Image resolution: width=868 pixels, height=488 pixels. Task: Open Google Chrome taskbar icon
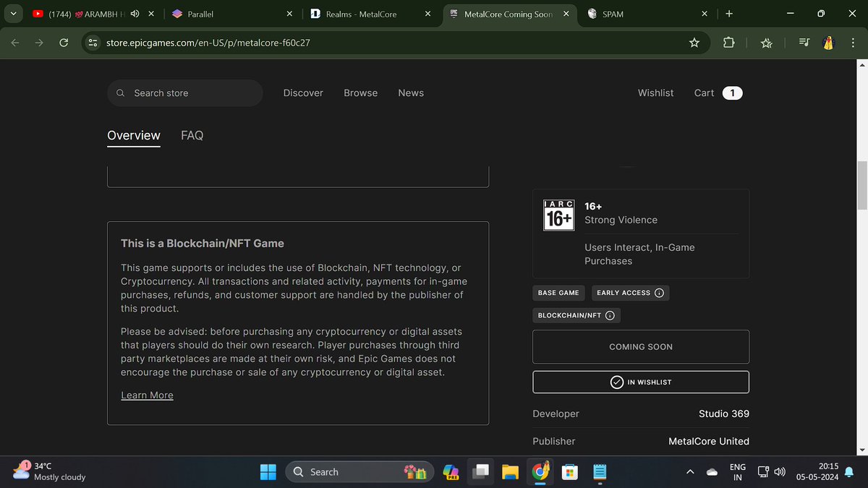(x=540, y=472)
